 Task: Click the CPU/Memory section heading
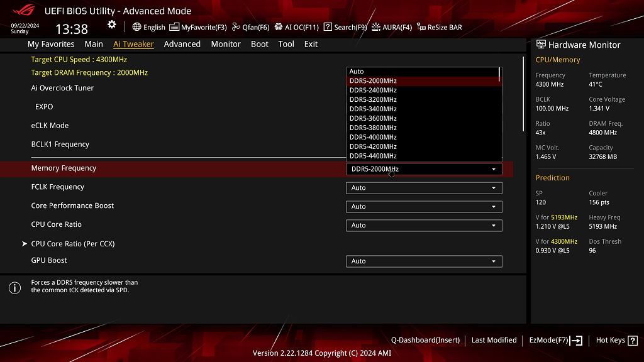(x=558, y=60)
